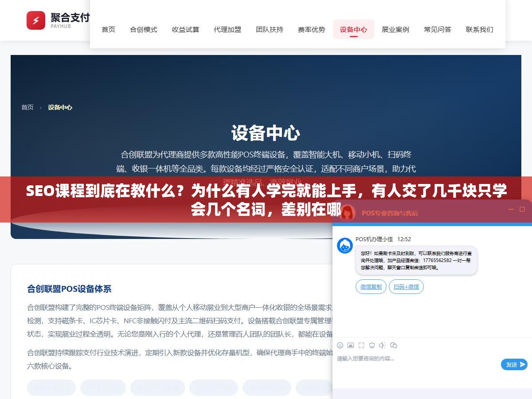The height and width of the screenshot is (399, 532).
Task: Click the 设备中心 banner heading
Action: (x=266, y=133)
